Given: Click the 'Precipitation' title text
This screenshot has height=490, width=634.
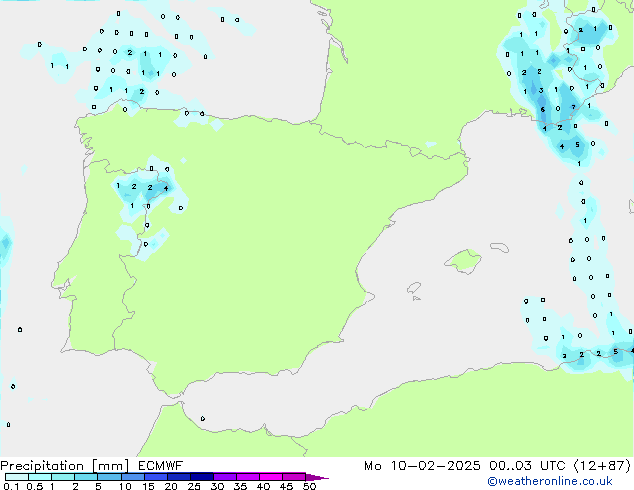Looking at the screenshot, I should click(42, 466).
